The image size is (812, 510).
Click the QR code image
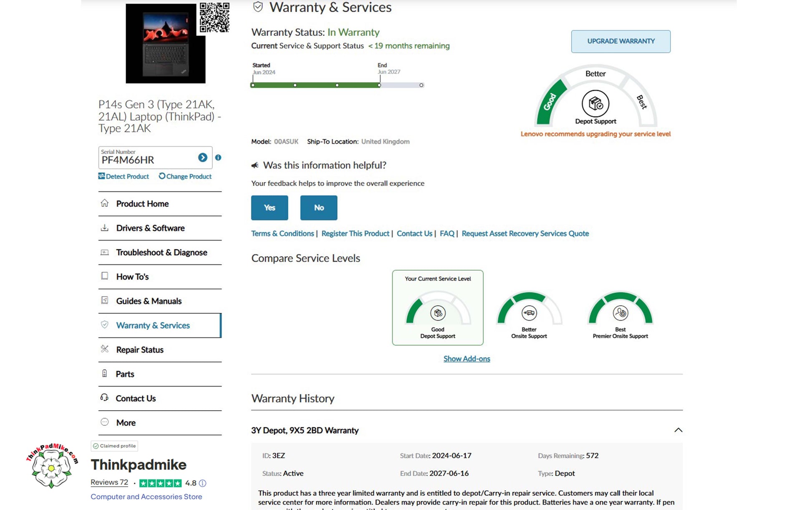pyautogui.click(x=214, y=18)
